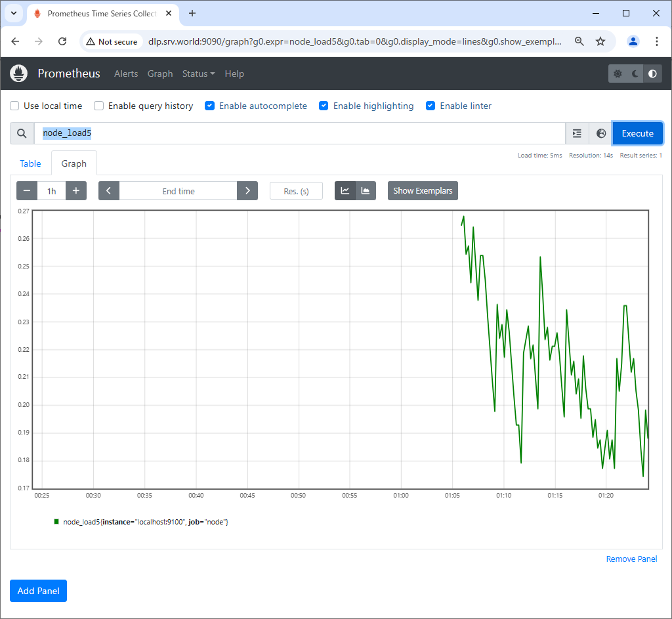
Task: Click the Show Exemplars button
Action: pos(423,191)
